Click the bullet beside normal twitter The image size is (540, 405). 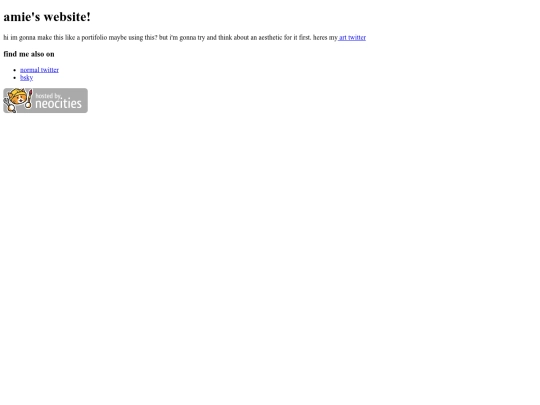(15, 70)
